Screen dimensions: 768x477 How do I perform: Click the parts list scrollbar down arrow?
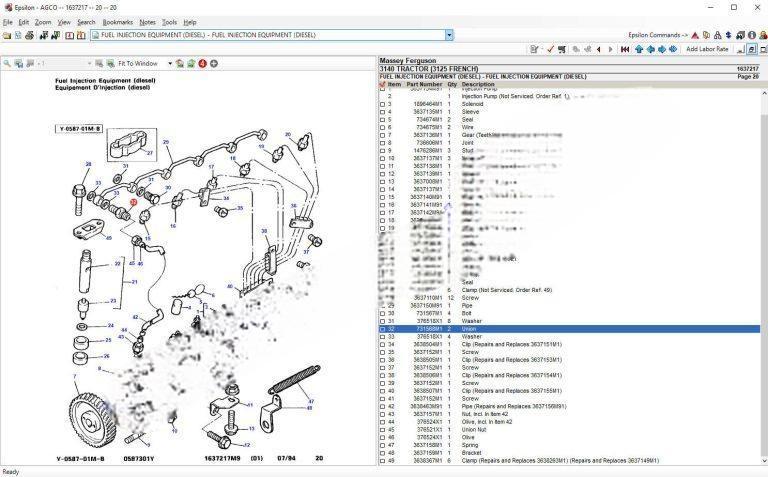tap(764, 461)
